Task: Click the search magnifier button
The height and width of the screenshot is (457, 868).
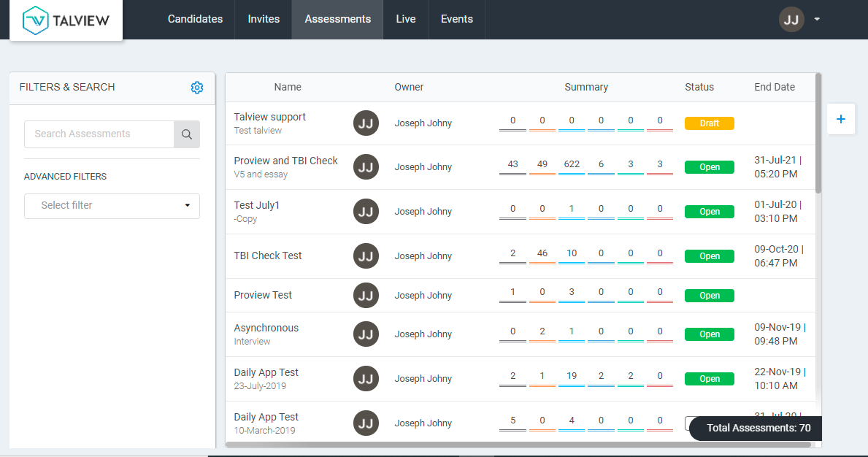Action: (187, 134)
